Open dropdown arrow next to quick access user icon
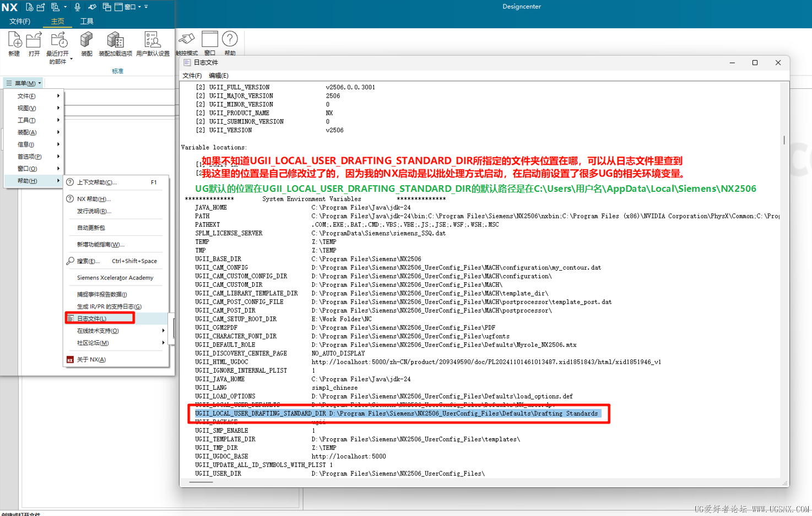Viewport: 812px width, 516px height. click(65, 7)
